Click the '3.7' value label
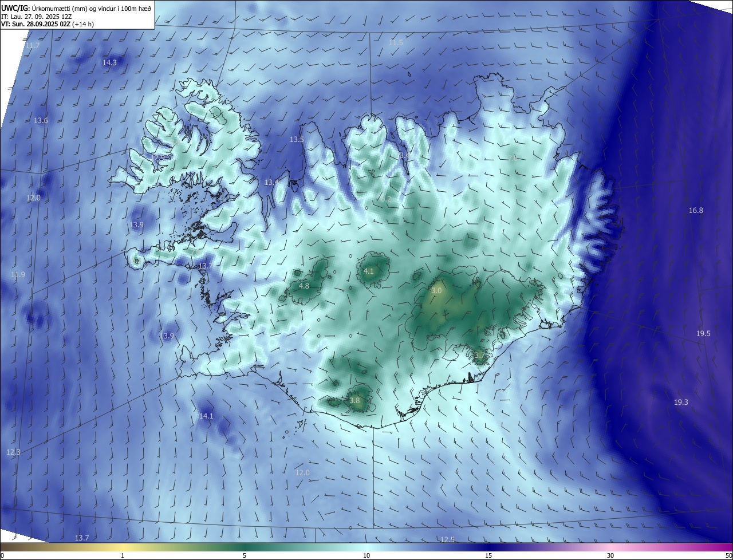733x560 pixels. click(x=479, y=356)
